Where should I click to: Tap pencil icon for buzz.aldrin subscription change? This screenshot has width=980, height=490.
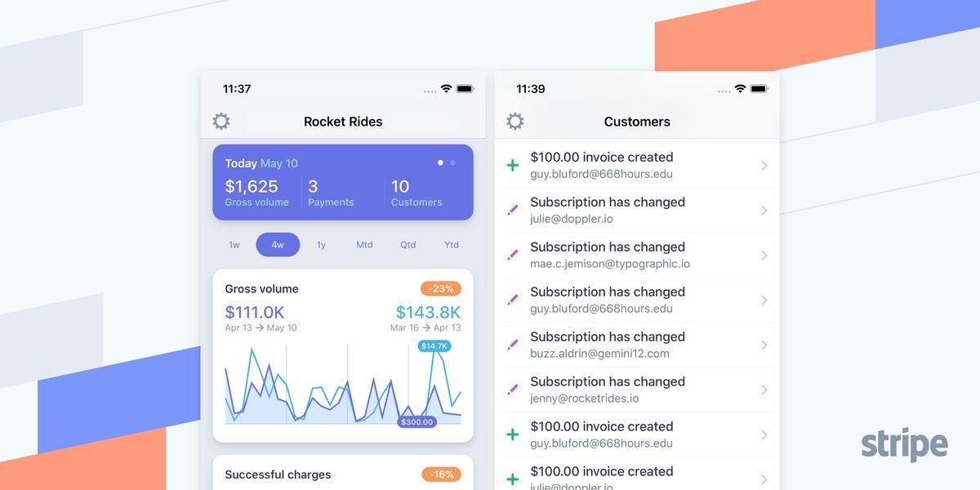coord(513,345)
